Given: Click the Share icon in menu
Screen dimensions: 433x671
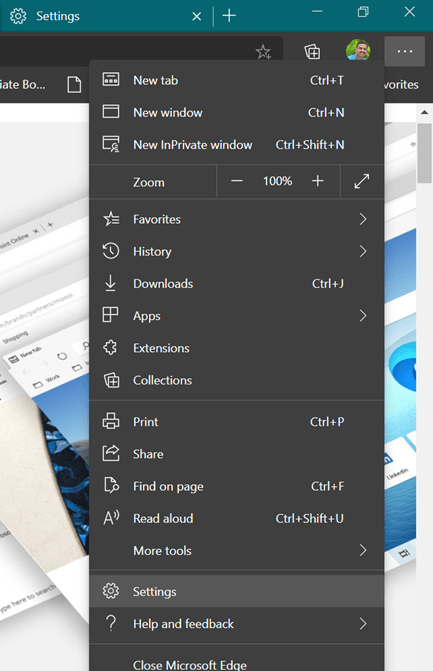Looking at the screenshot, I should point(111,453).
